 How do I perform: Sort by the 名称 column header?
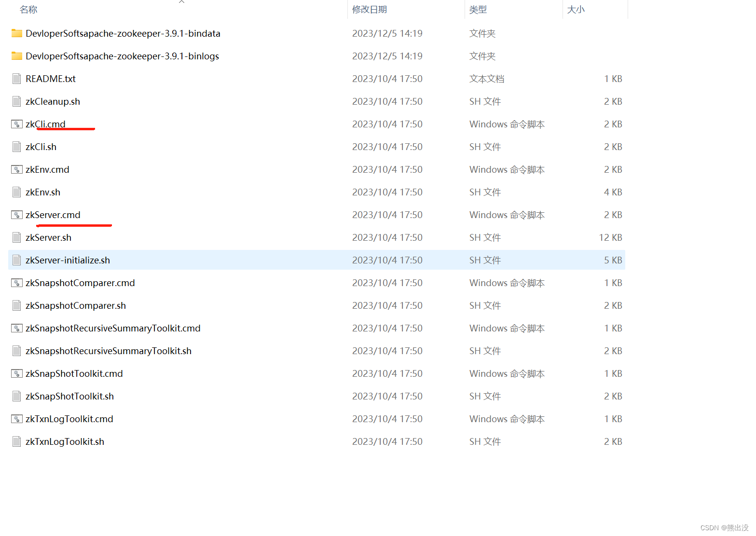coord(28,10)
